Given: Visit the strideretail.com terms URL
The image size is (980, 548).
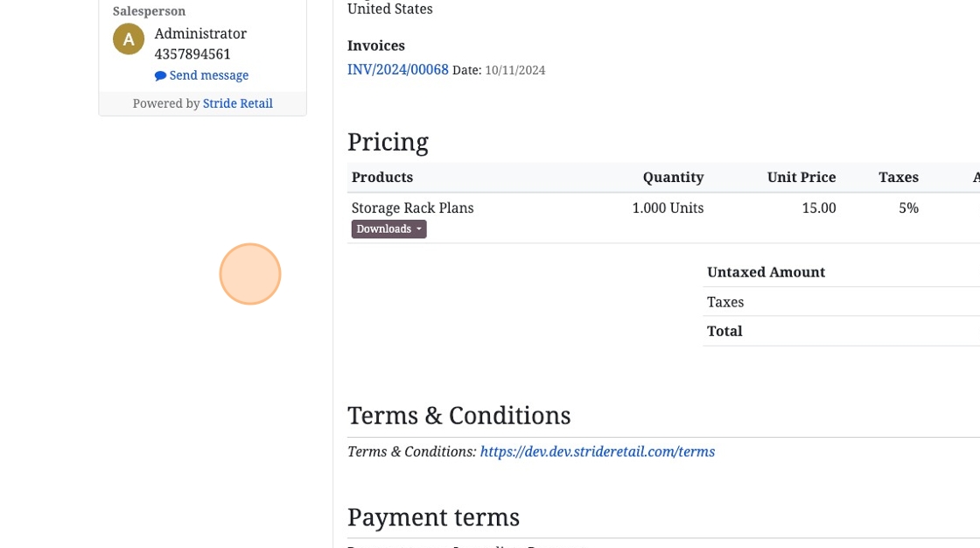Looking at the screenshot, I should [x=598, y=452].
